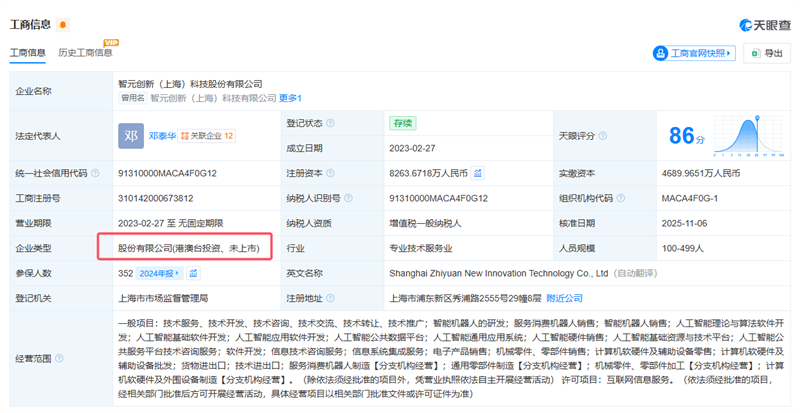Expand the 工商官网快照 snapshot button
800x413 pixels.
click(x=693, y=53)
